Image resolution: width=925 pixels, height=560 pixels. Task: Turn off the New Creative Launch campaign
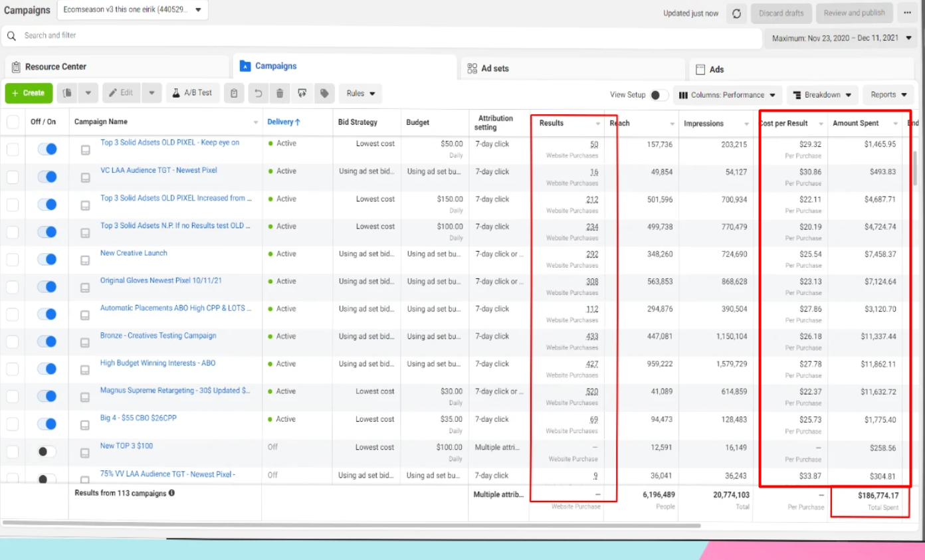[x=47, y=259]
